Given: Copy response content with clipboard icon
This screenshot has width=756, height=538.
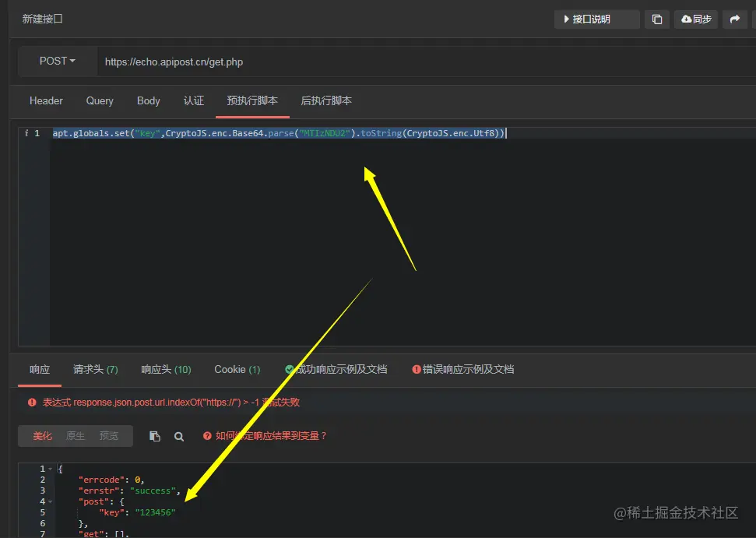Looking at the screenshot, I should pyautogui.click(x=155, y=436).
